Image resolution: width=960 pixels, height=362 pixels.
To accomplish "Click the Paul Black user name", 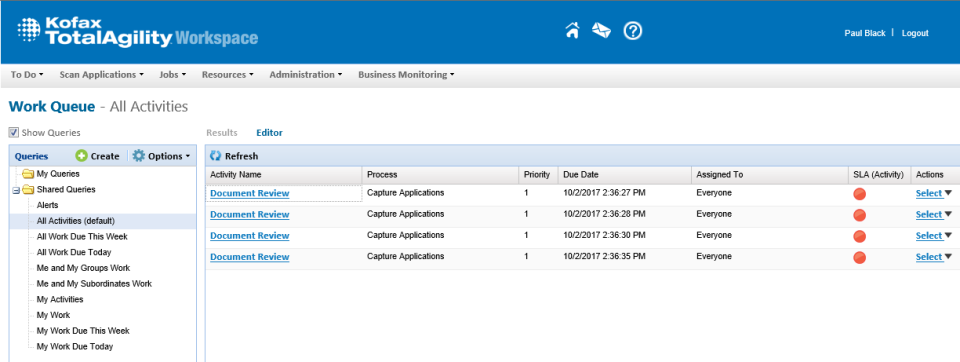I will pos(864,33).
